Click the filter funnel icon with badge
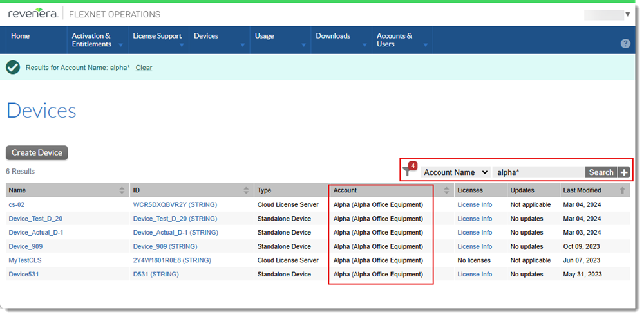Screen dimensions: 644x317 click(408, 171)
